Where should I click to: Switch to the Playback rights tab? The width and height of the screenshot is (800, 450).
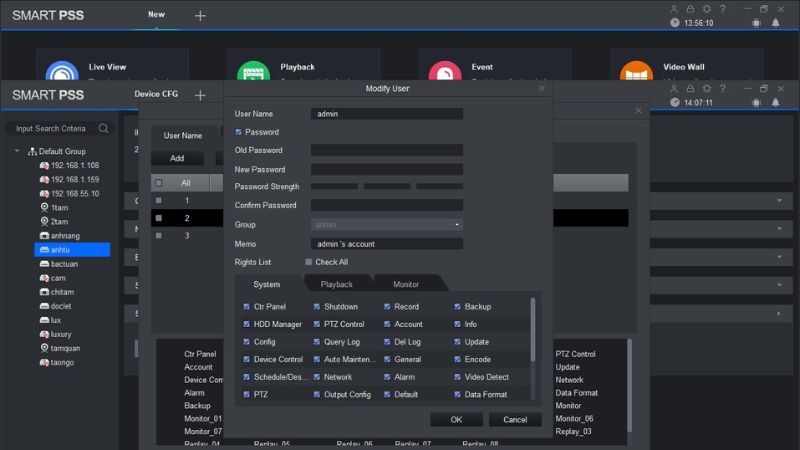[x=336, y=285]
